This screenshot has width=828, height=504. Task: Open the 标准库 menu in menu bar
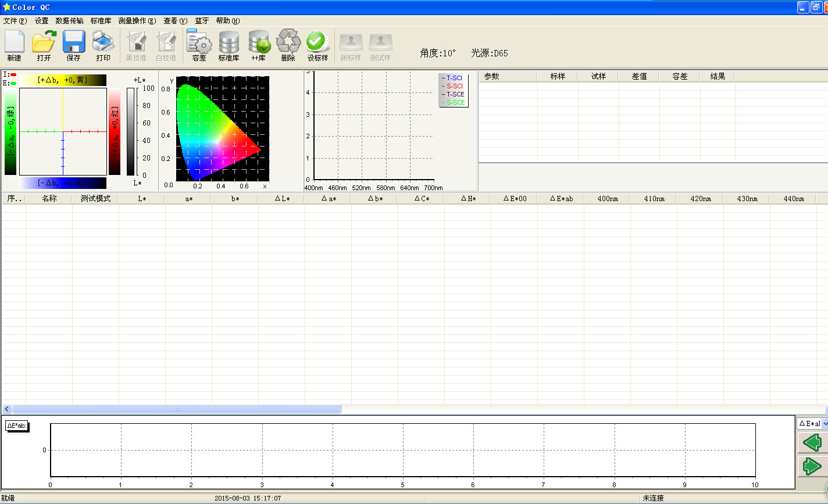click(101, 20)
